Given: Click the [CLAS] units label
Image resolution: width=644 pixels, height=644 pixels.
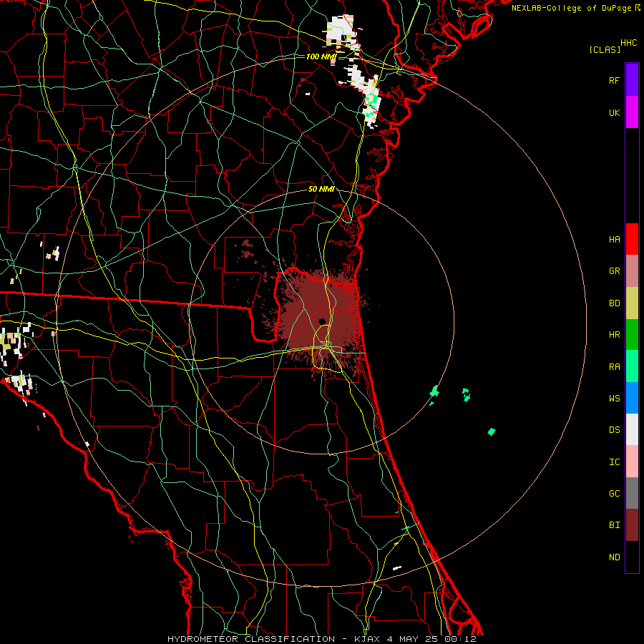Looking at the screenshot, I should point(605,49).
